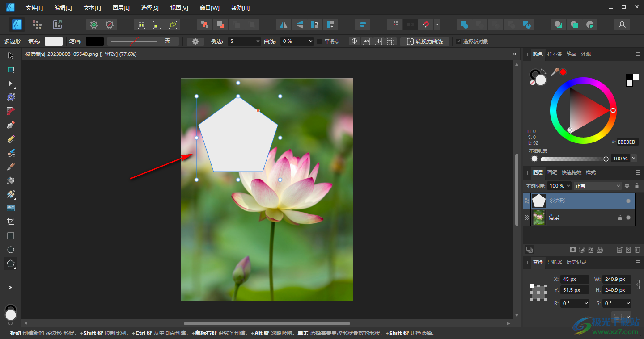Toggle the 选择新对象 checkbox
The image size is (644, 339).
coord(458,42)
